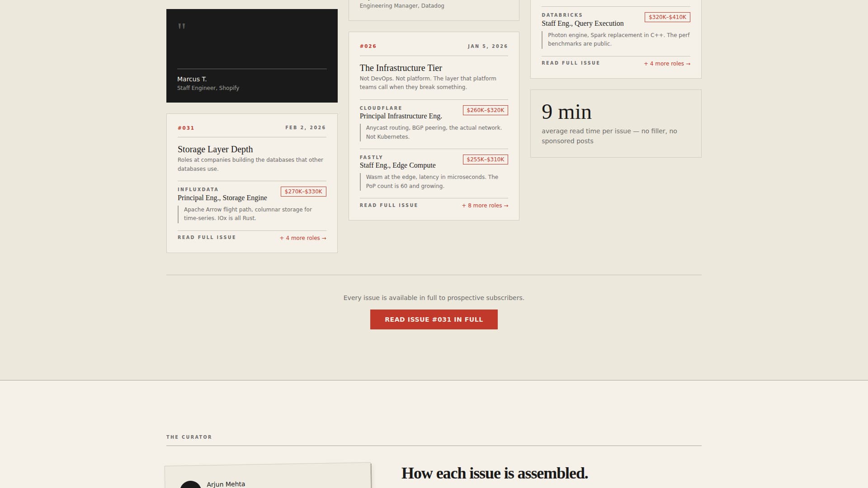Click the DATABRICKS company label
Screen dimensions: 868x488
pyautogui.click(x=562, y=15)
